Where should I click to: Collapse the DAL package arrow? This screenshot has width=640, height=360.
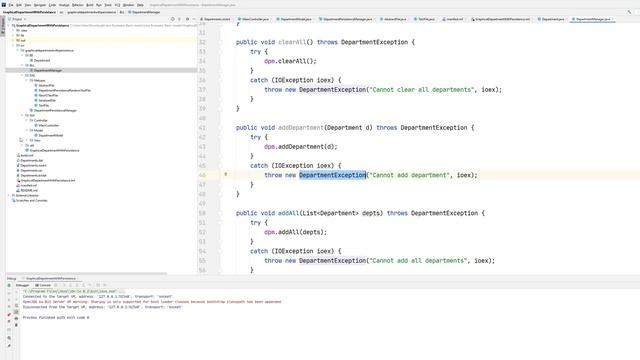pos(22,75)
